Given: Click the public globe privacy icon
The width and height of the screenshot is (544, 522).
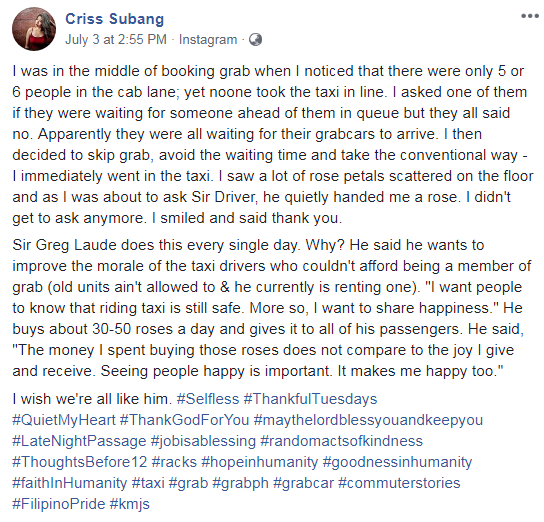Looking at the screenshot, I should pyautogui.click(x=256, y=40).
